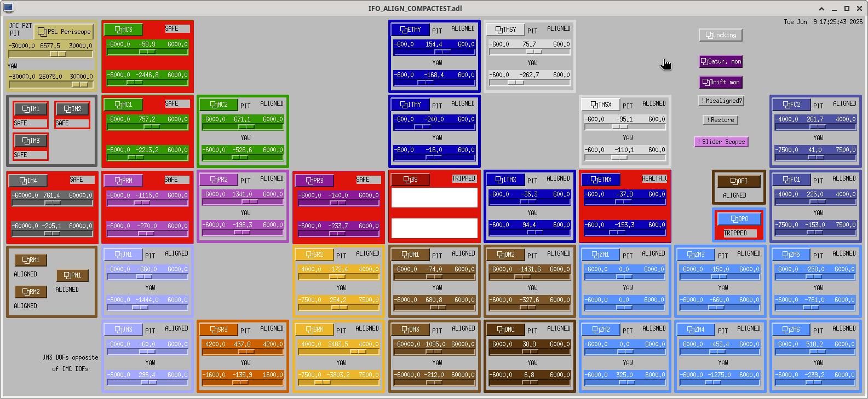This screenshot has width=868, height=399.
Task: Open the Satur. mon display
Action: point(721,61)
